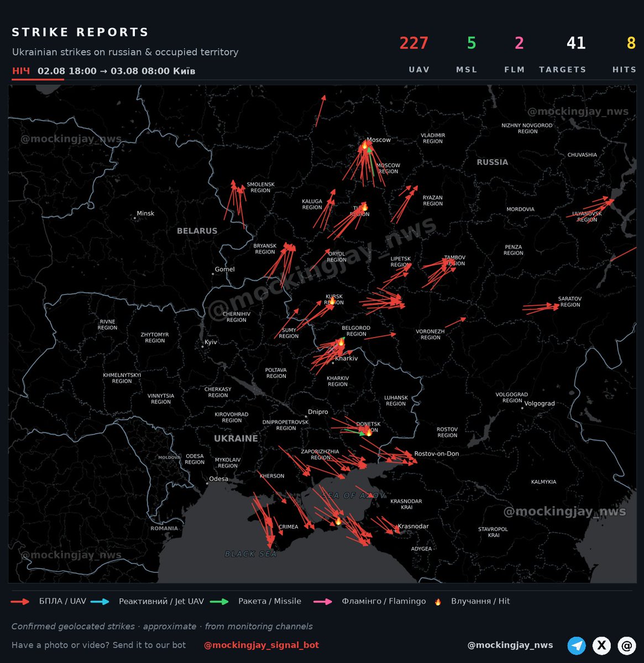Click the Odesa city label
This screenshot has width=644, height=663.
(x=218, y=479)
